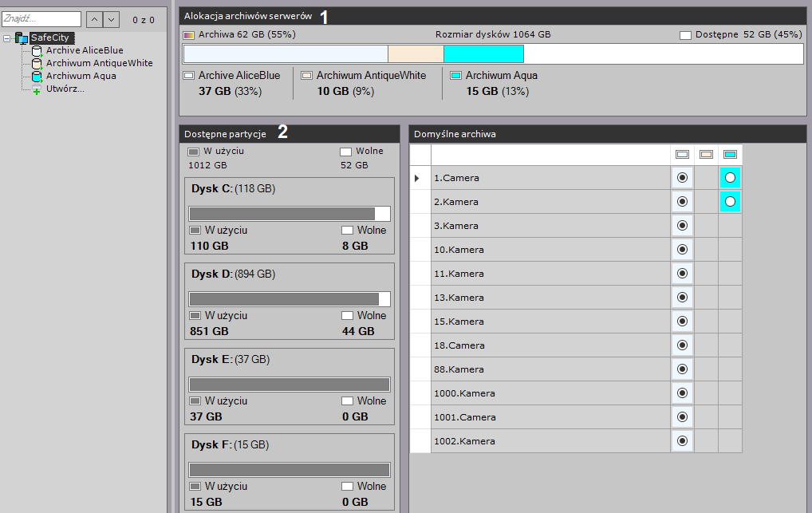Click the AliceBlue archive column header icon
This screenshot has width=812, height=513.
(x=682, y=155)
